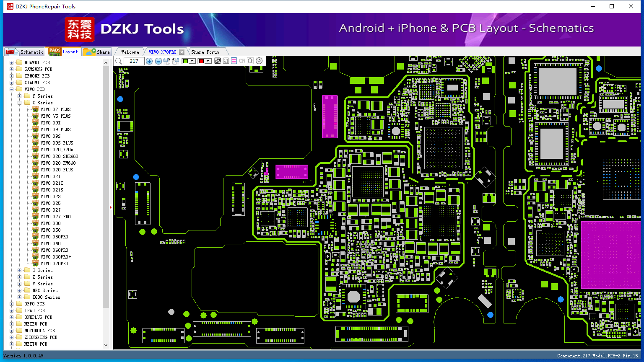Viewport: 644px width, 362px height.
Task: Switch to the Schematic tab
Action: (25, 52)
